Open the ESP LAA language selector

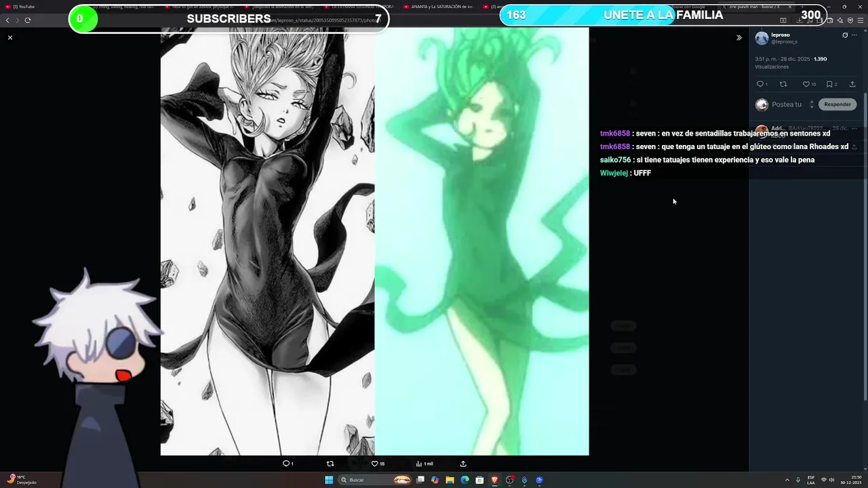tap(811, 480)
